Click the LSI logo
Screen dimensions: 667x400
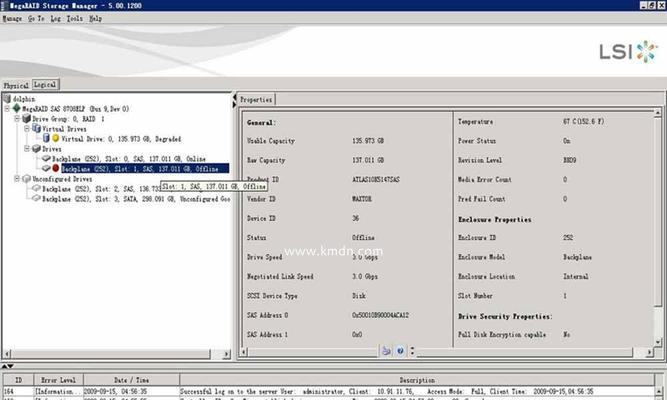coord(628,51)
